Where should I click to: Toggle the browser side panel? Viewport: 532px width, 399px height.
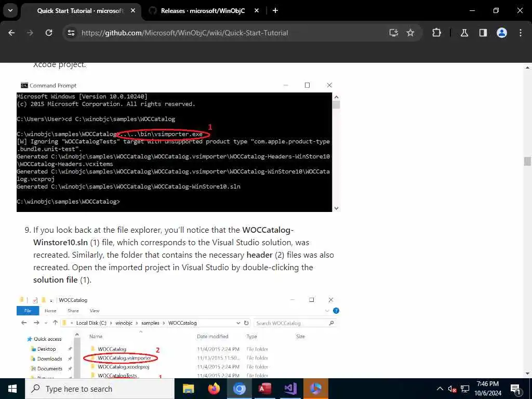coord(483,33)
